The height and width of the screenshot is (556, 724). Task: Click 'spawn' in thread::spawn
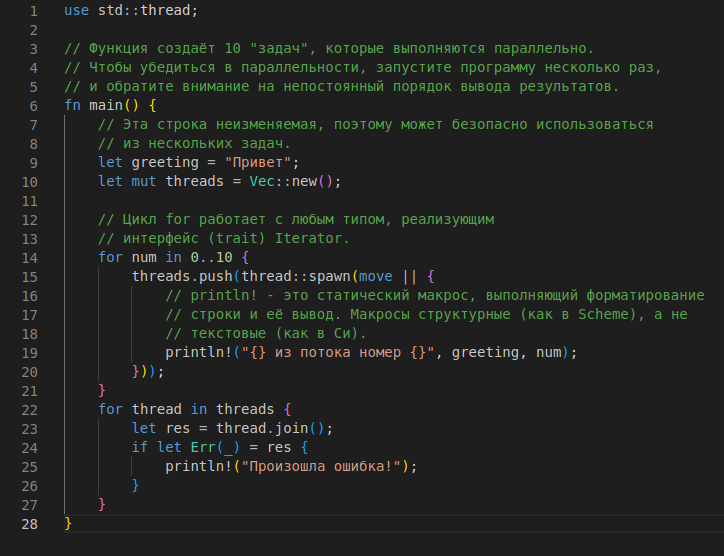[x=330, y=276]
